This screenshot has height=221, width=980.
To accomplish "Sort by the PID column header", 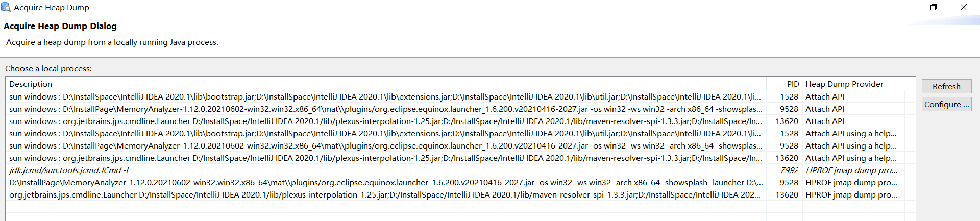I will pos(793,84).
